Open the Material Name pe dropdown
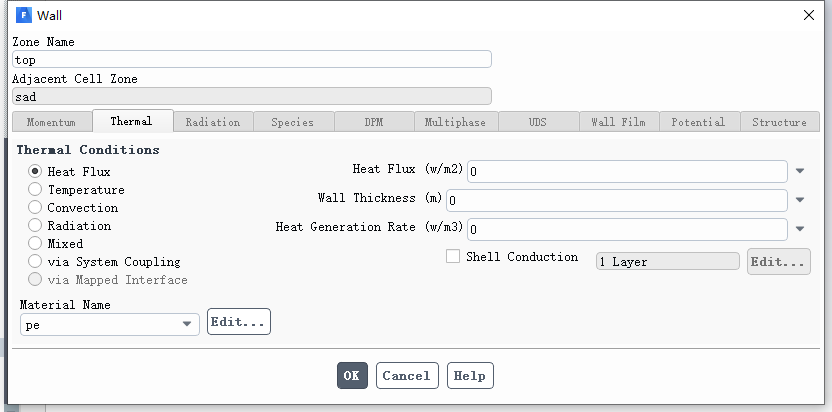 point(110,324)
